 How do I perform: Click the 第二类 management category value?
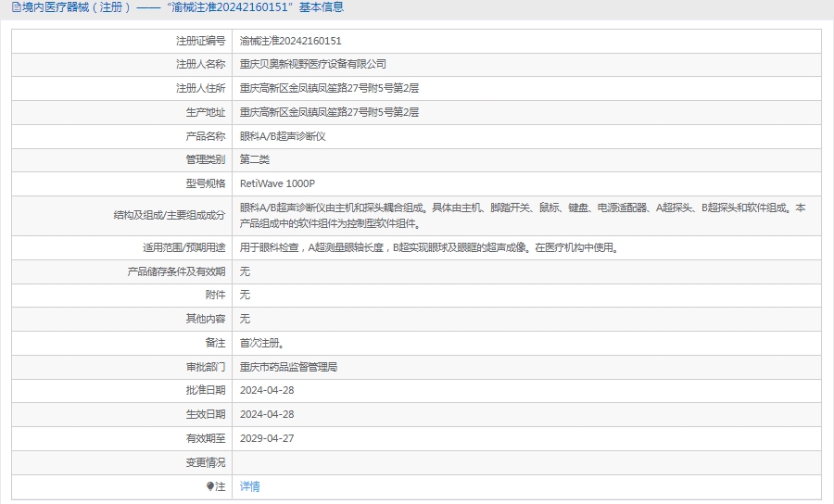[x=254, y=159]
